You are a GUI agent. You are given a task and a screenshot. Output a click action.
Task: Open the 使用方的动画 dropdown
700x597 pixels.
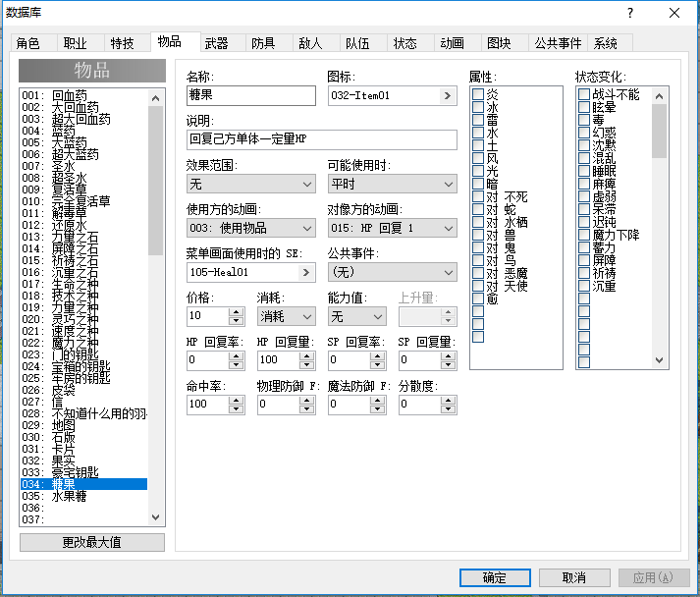(x=251, y=228)
